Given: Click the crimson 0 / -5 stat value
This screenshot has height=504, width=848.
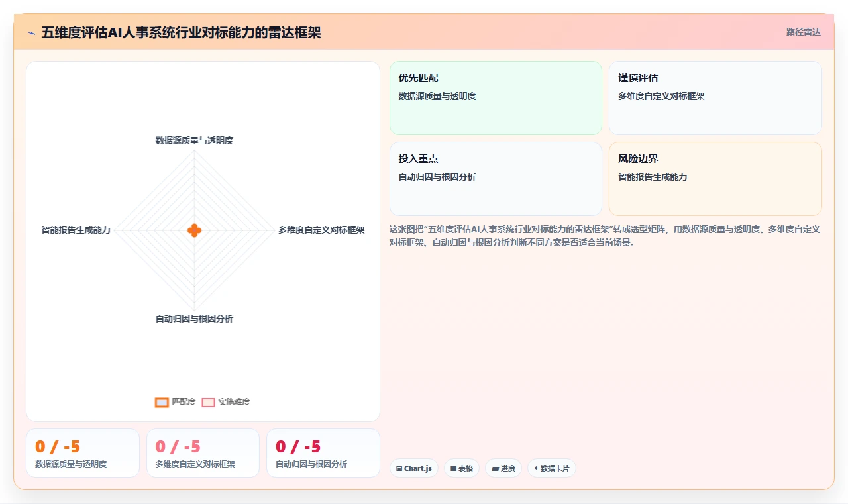Looking at the screenshot, I should tap(298, 446).
